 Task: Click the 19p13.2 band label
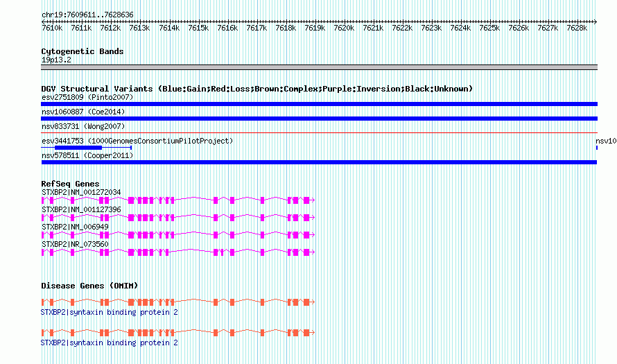[56, 60]
